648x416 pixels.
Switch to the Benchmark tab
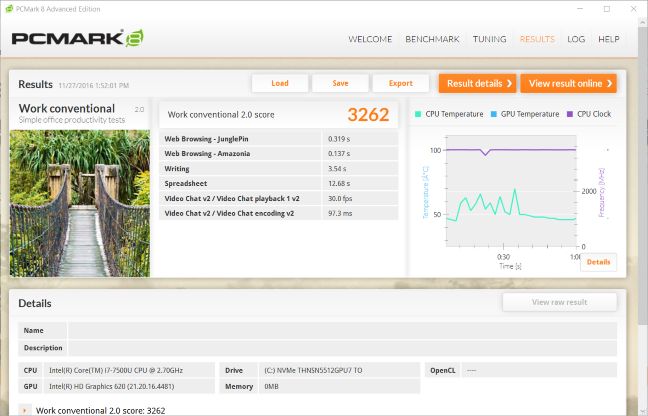pos(432,39)
